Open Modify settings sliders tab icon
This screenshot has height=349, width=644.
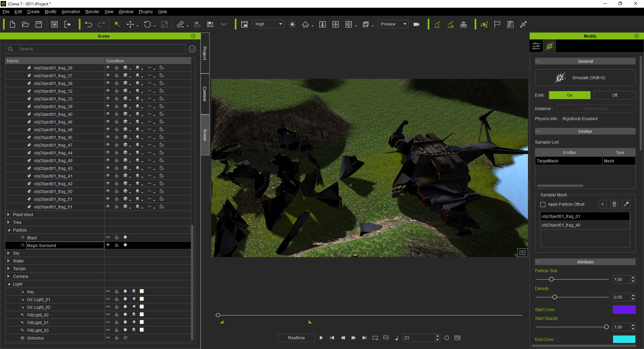coord(536,46)
